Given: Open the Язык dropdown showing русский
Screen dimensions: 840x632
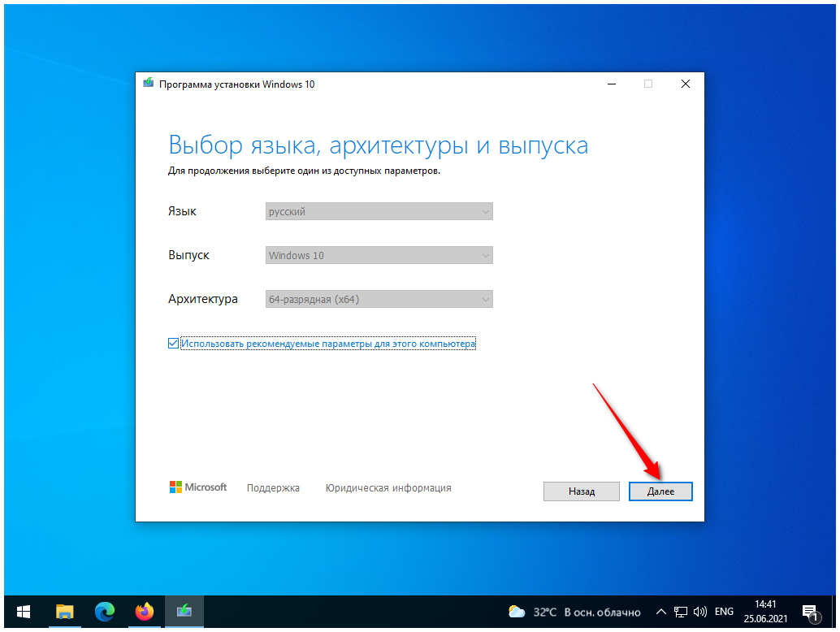Looking at the screenshot, I should tap(379, 211).
